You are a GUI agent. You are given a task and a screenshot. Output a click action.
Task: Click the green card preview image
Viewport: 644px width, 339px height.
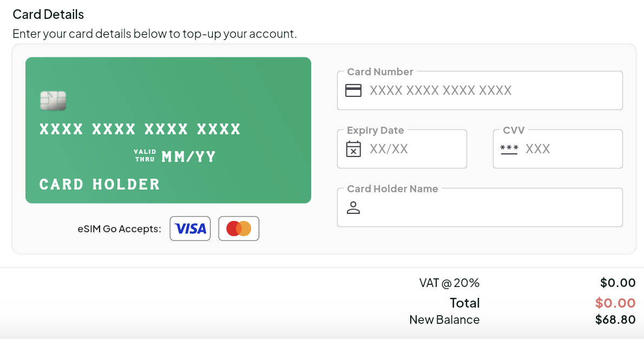pyautogui.click(x=168, y=131)
